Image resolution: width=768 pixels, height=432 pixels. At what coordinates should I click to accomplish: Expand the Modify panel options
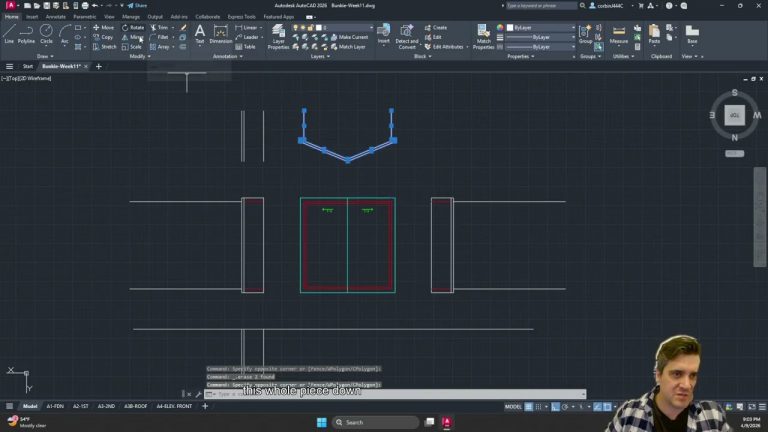point(141,57)
